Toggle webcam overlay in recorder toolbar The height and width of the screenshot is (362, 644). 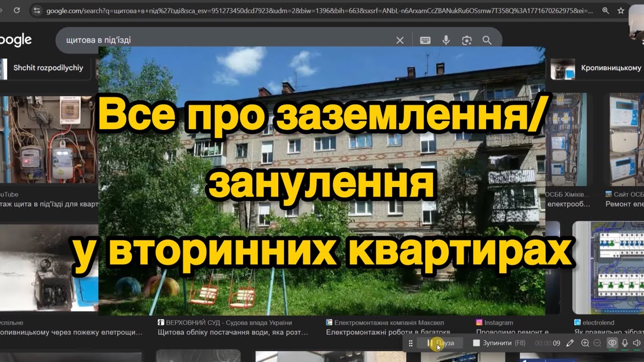pos(612,343)
